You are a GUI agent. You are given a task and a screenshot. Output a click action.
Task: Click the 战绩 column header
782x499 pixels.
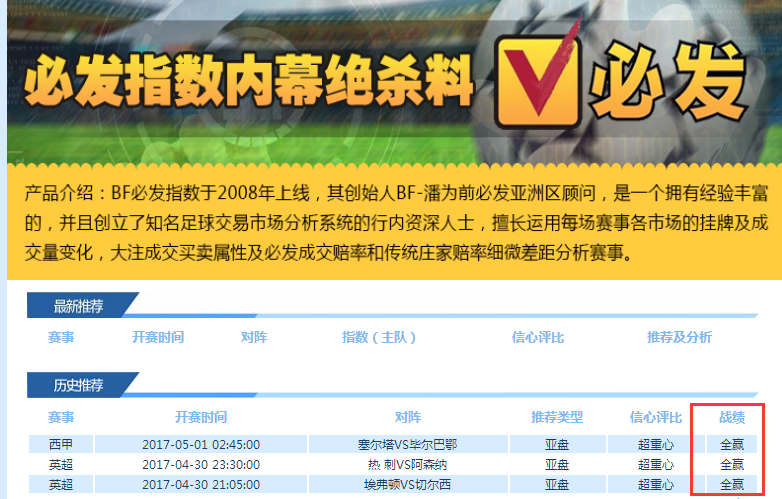click(732, 417)
